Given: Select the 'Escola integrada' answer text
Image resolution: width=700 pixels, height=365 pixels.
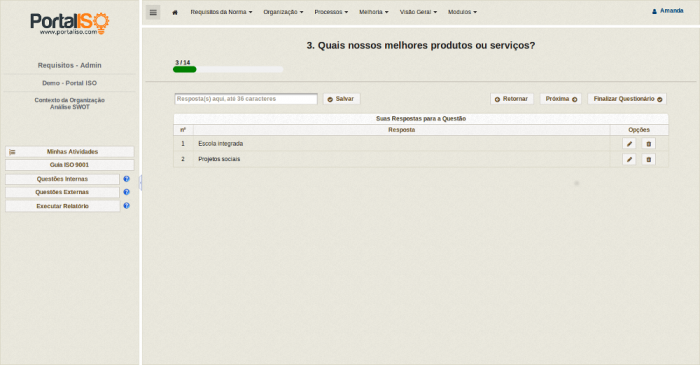Looking at the screenshot, I should (x=221, y=144).
